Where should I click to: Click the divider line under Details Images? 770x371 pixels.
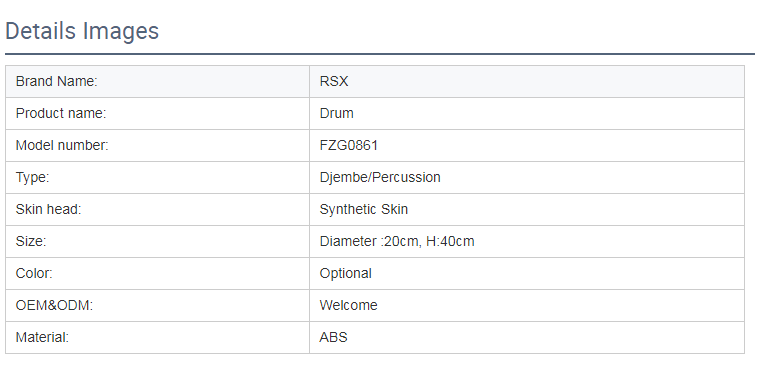(380, 54)
